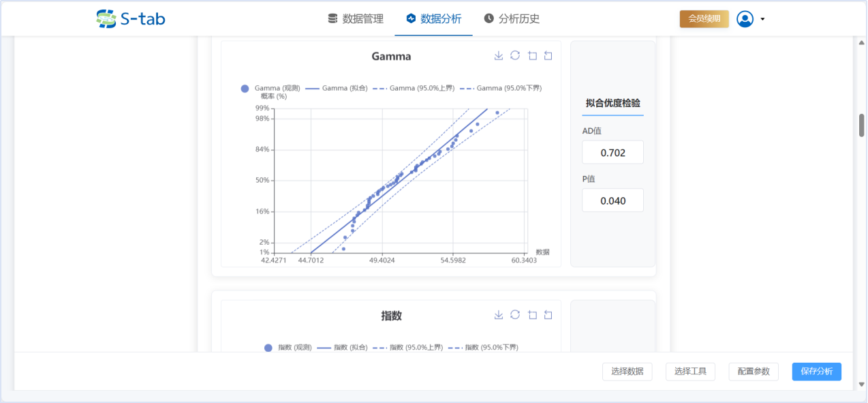Screen dimensions: 868x403
Task: Expand the account dropdown arrow
Action: 762,19
